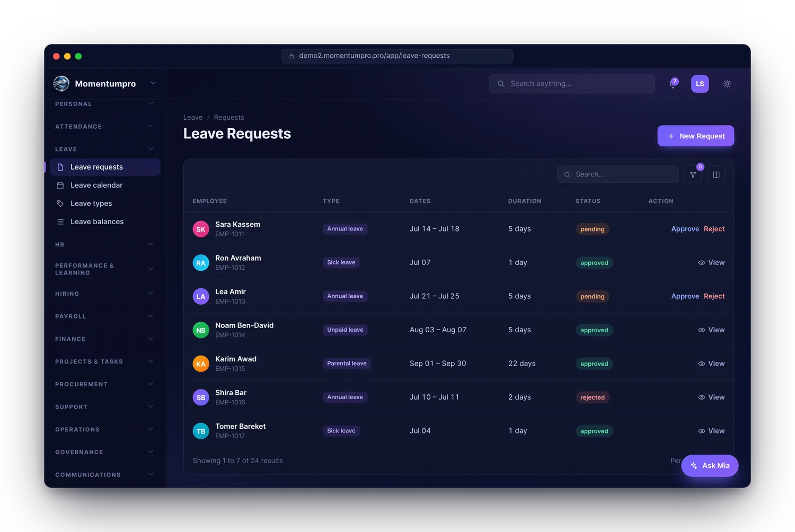Sort by the Status column header
The height and width of the screenshot is (532, 795).
(x=588, y=201)
